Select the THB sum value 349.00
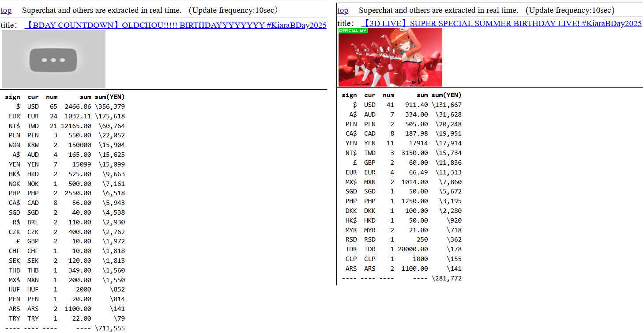The image size is (644, 333). pyautogui.click(x=80, y=270)
